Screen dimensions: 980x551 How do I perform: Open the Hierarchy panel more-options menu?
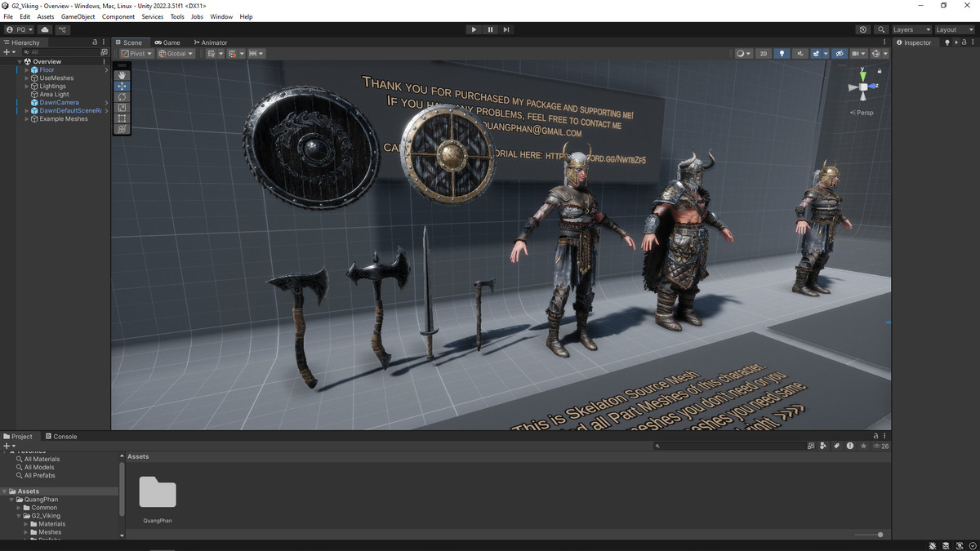coord(104,42)
